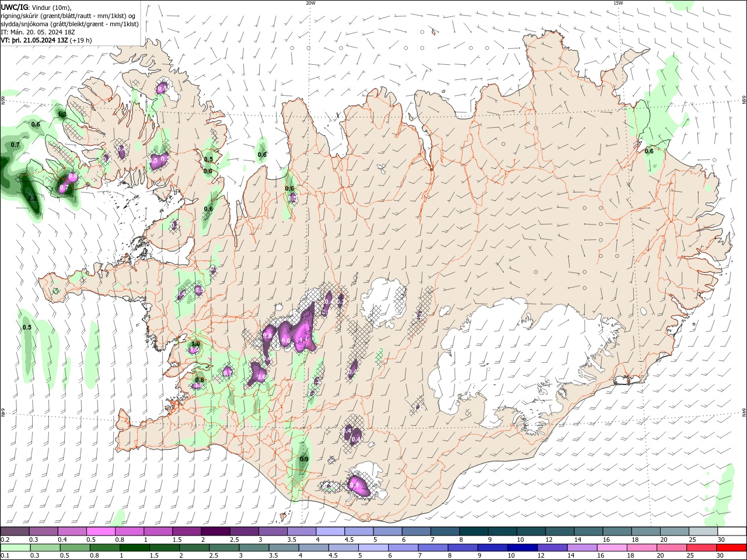Click the '15W' longitude label at the top edge
The height and width of the screenshot is (560, 747).
(x=618, y=3)
